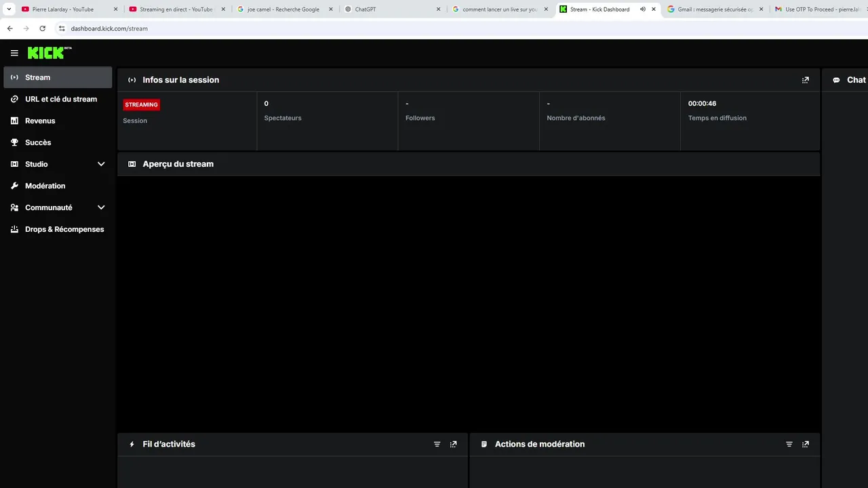868x488 pixels.
Task: Go to the Succès page
Action: click(x=58, y=142)
